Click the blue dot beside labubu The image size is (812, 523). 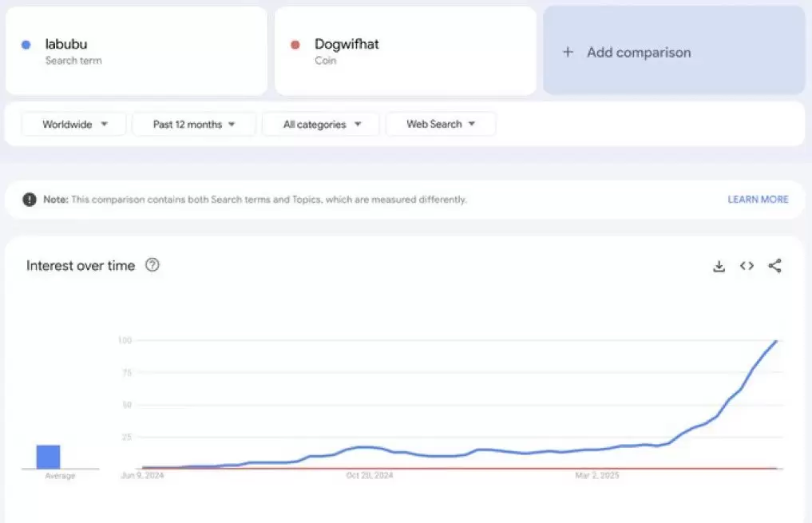26,45
